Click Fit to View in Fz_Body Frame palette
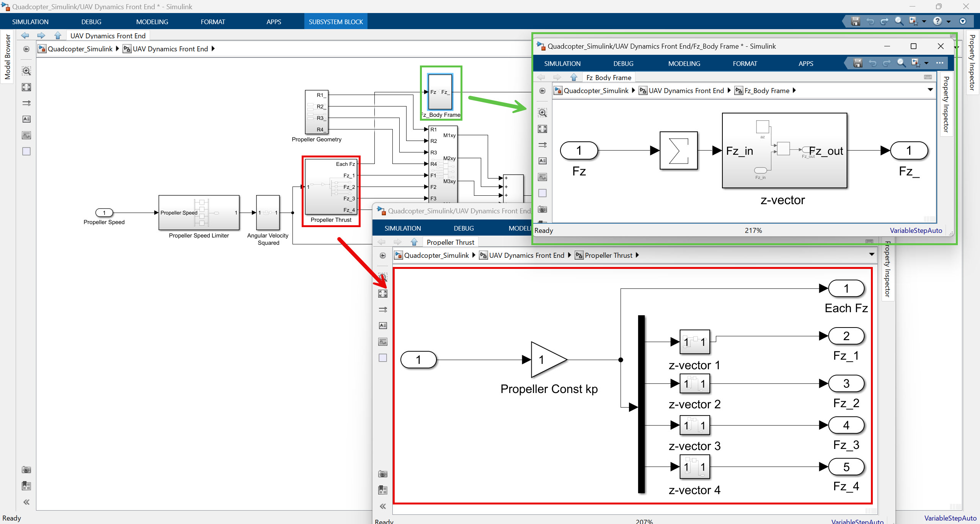Viewport: 980px width, 524px height. pos(542,129)
